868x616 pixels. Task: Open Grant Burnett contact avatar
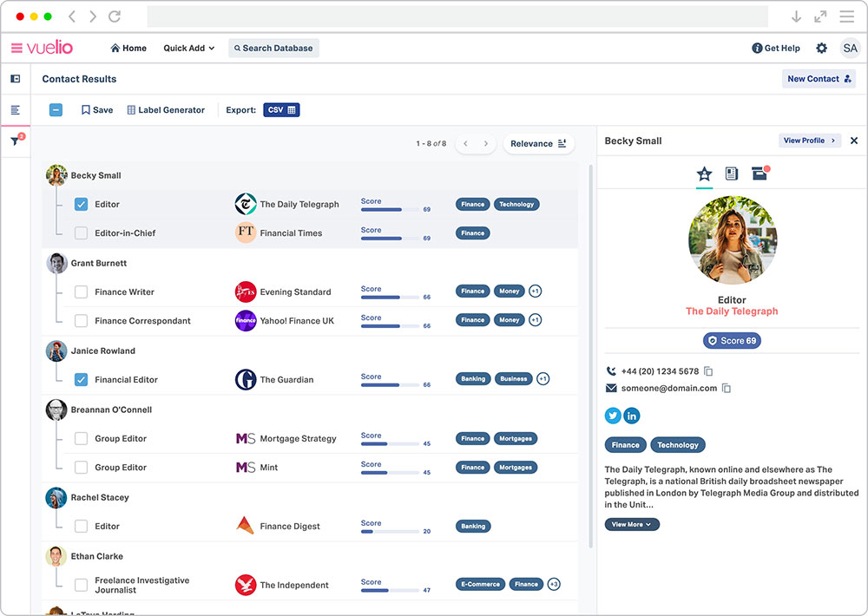(56, 263)
